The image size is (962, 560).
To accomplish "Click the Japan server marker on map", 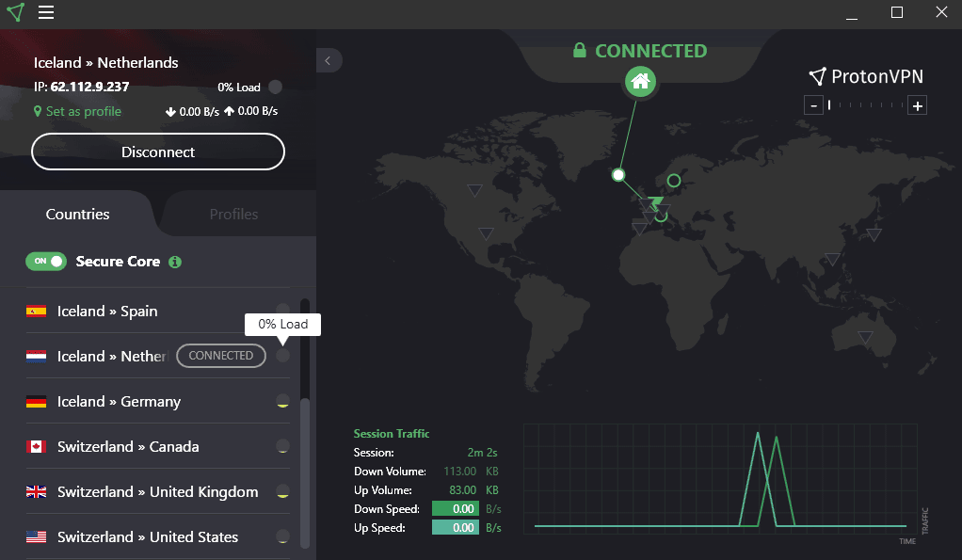I will [874, 234].
